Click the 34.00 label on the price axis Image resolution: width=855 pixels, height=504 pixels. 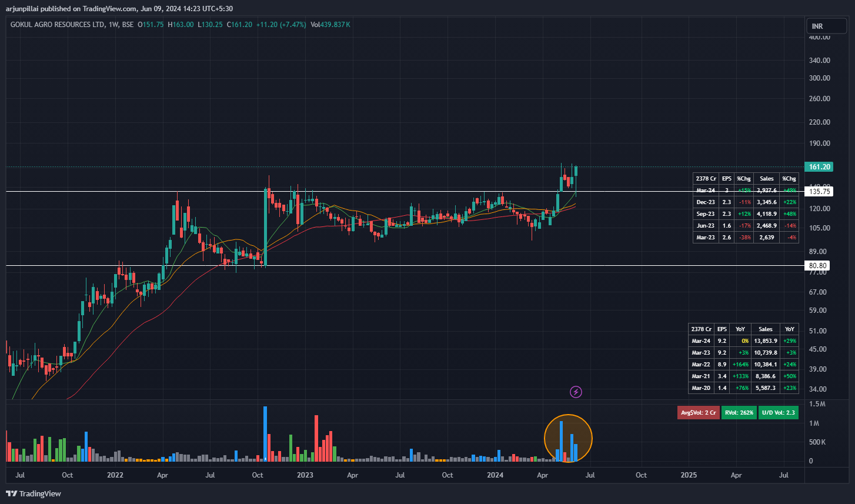[x=817, y=389]
